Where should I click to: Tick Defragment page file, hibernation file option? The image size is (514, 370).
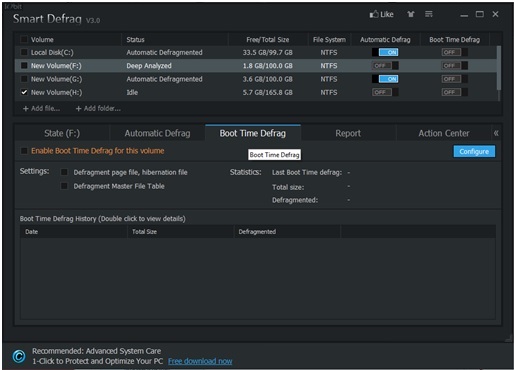(64, 172)
